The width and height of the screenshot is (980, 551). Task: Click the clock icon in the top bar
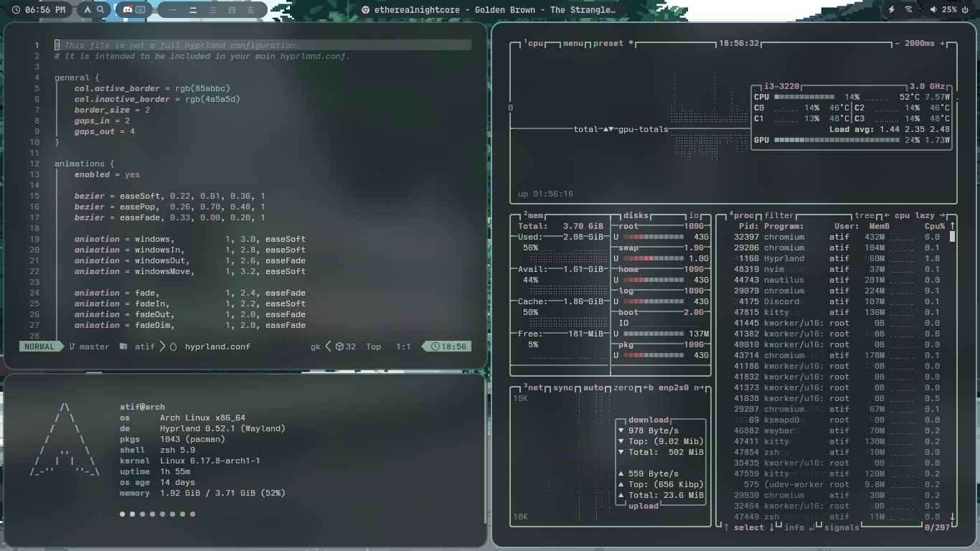click(x=14, y=10)
